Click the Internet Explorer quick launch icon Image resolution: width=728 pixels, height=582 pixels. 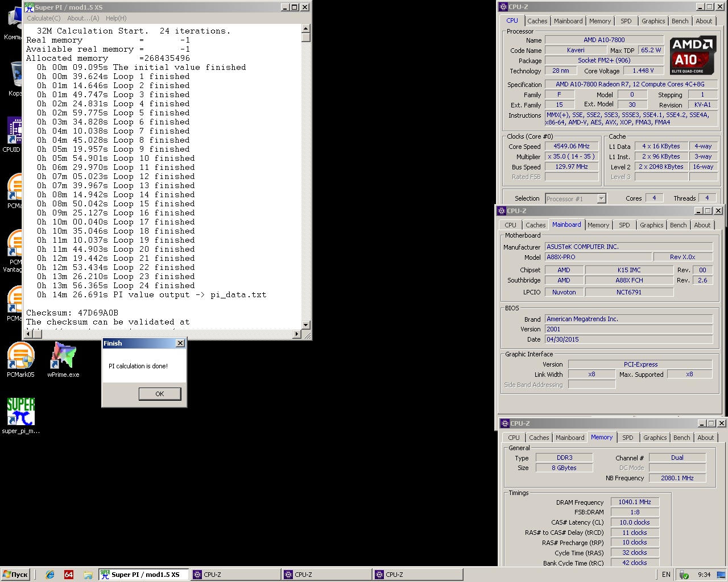click(x=50, y=575)
